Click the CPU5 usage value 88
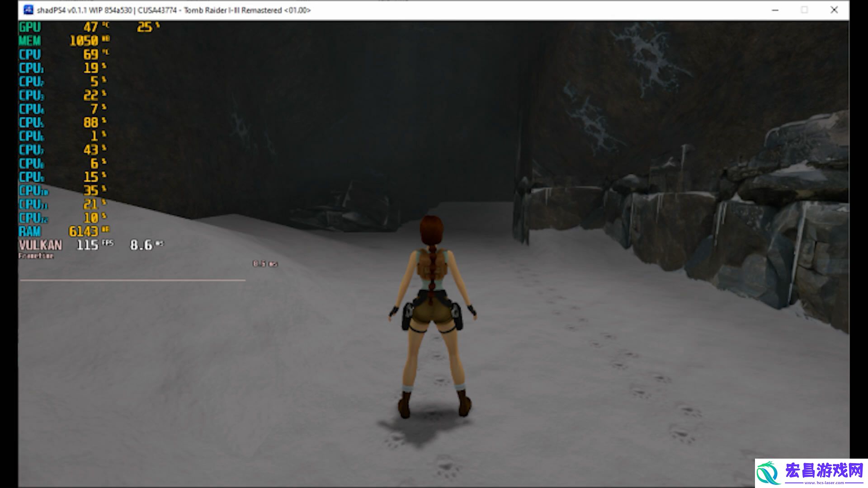The height and width of the screenshot is (488, 868). click(x=90, y=123)
